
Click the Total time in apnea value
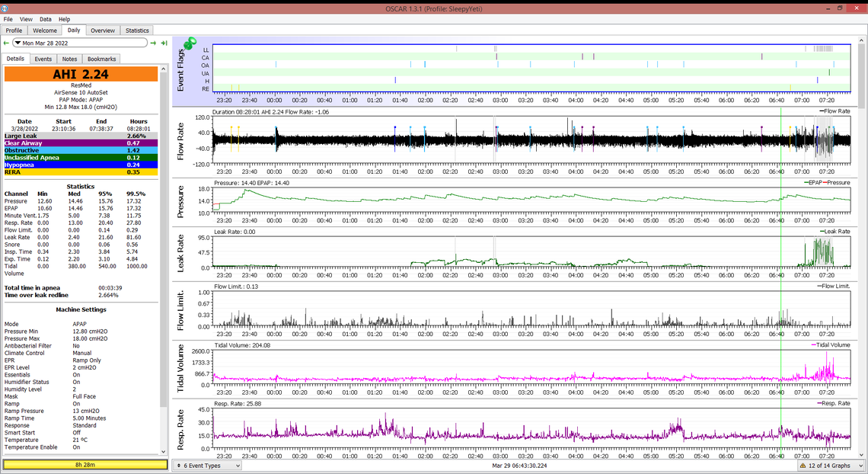pyautogui.click(x=110, y=288)
